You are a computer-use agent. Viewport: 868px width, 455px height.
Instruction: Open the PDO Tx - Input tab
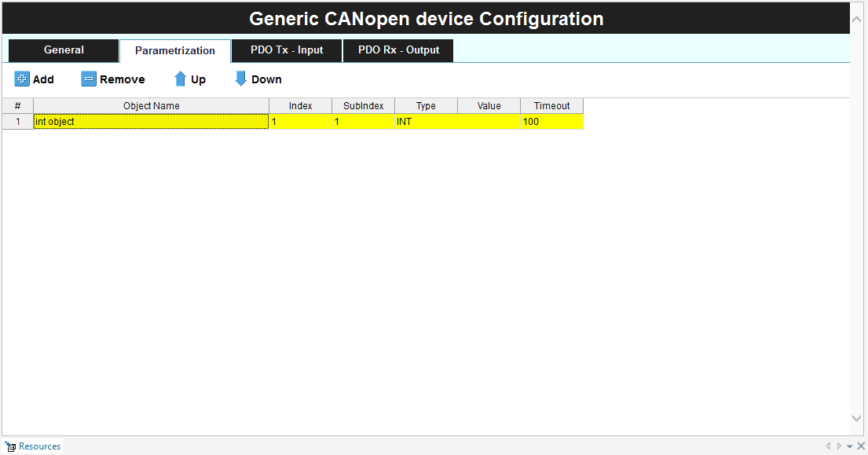[287, 50]
